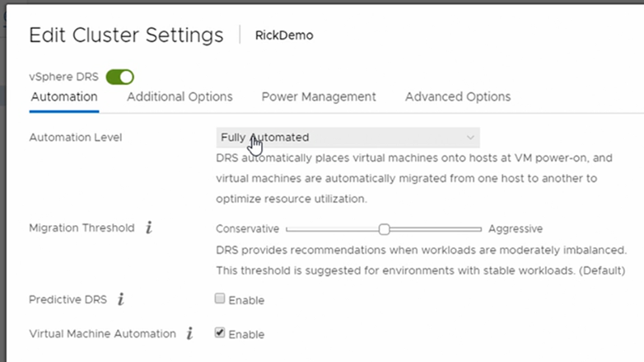Screen dimensions: 644x362
Task: Click the Migration Threshold label
Action: click(82, 228)
